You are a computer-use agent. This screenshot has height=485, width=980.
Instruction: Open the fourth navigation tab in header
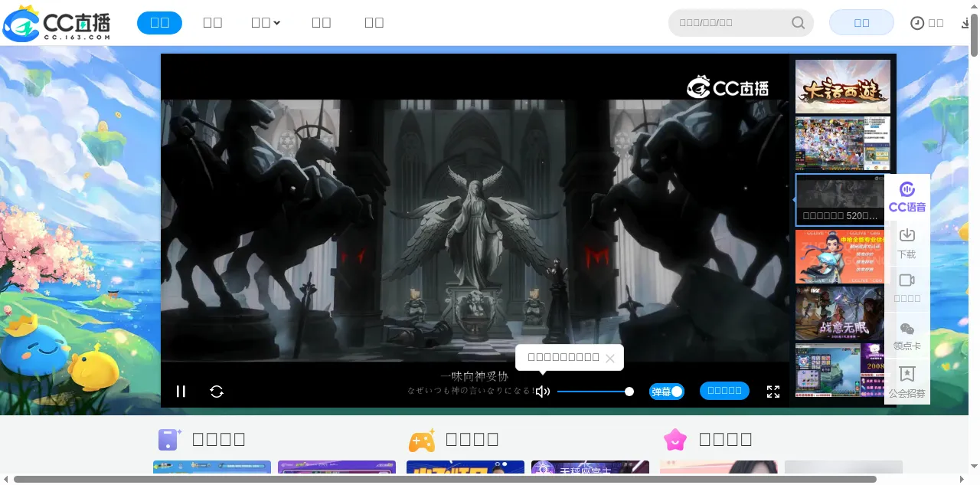322,23
